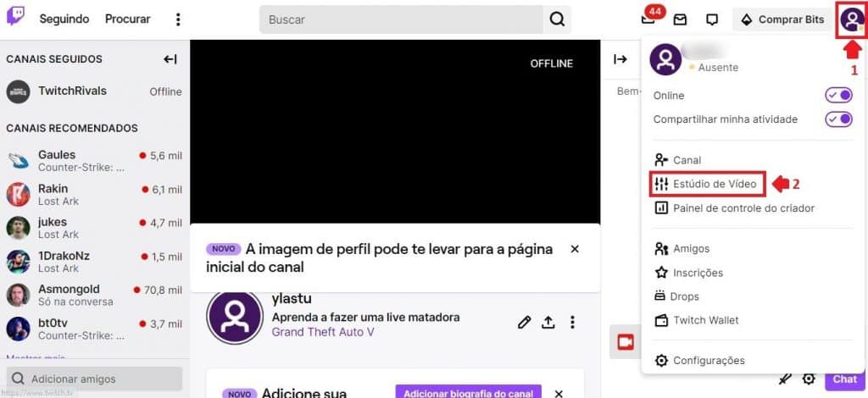Screen dimensions: 868x398
Task: Open the Grand Theft Auto V category link
Action: [323, 332]
